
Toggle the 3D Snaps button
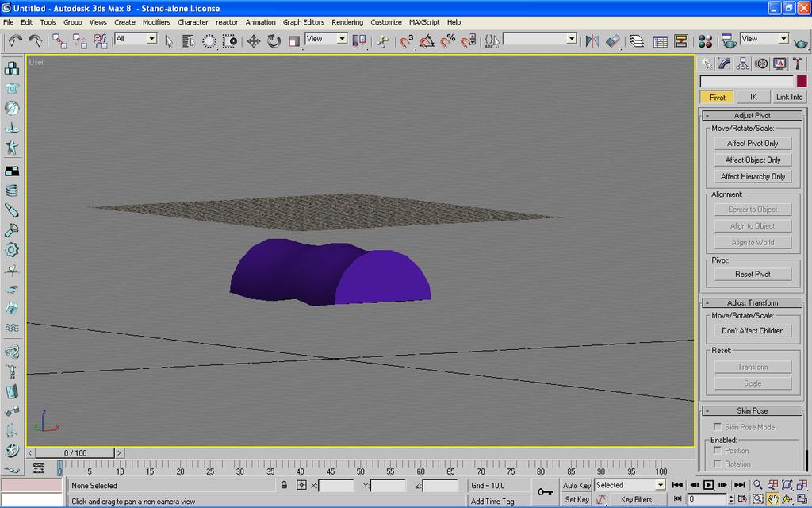click(406, 41)
